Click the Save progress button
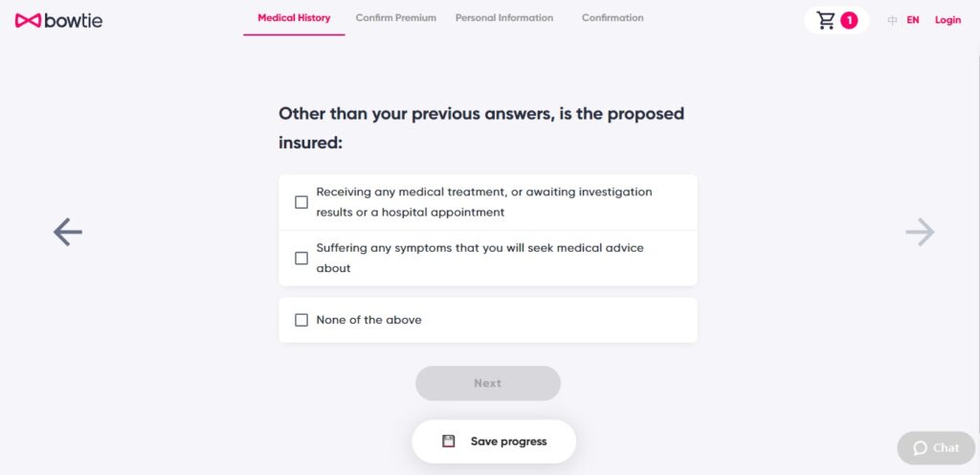The height and width of the screenshot is (475, 980). [x=494, y=441]
